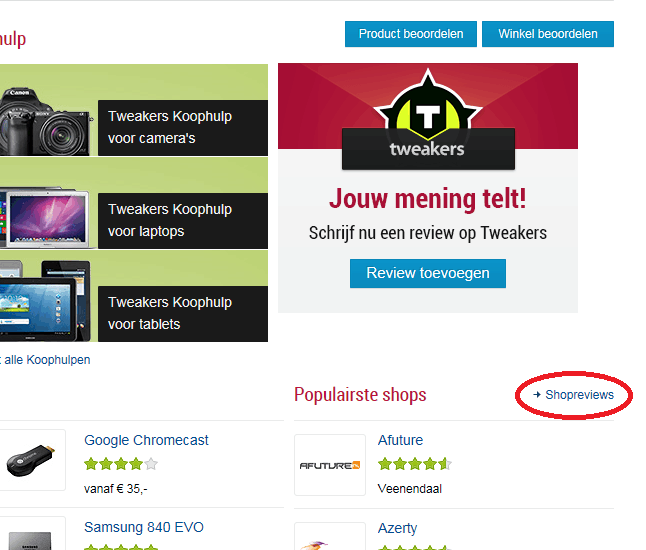Open Tweakers Koophulp voor camera's banner
The height and width of the screenshot is (550, 646).
183,128
